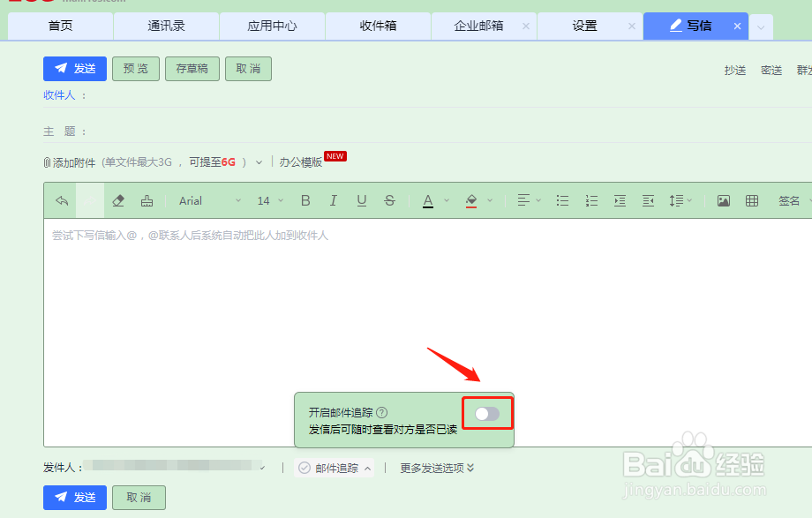Close the 写信 tab
The width and height of the screenshot is (812, 518).
[738, 26]
